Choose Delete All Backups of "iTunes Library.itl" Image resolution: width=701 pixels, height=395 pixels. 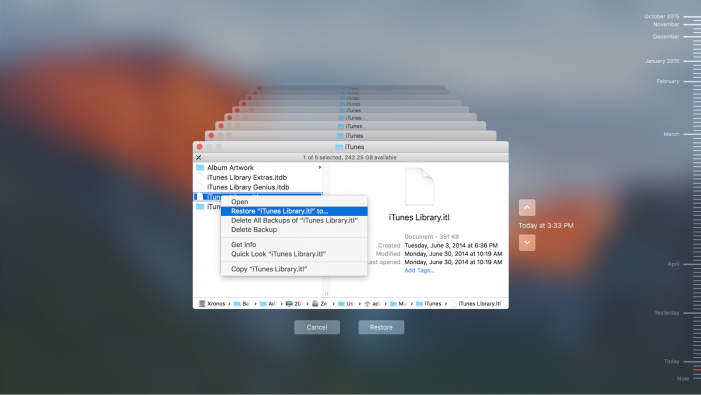point(294,220)
